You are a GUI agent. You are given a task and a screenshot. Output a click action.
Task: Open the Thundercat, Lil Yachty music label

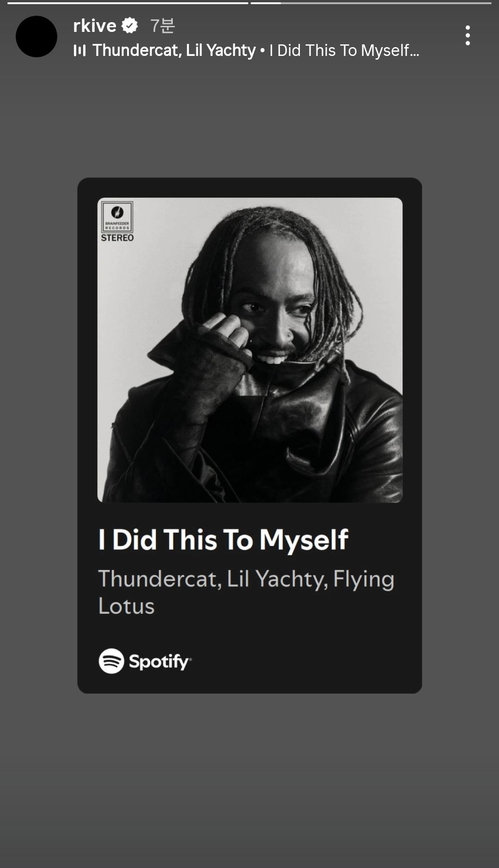[174, 50]
